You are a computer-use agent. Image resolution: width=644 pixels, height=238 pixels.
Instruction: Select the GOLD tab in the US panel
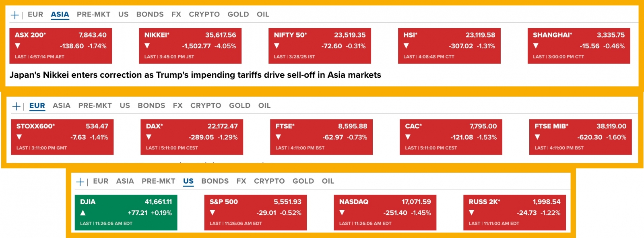click(x=303, y=181)
